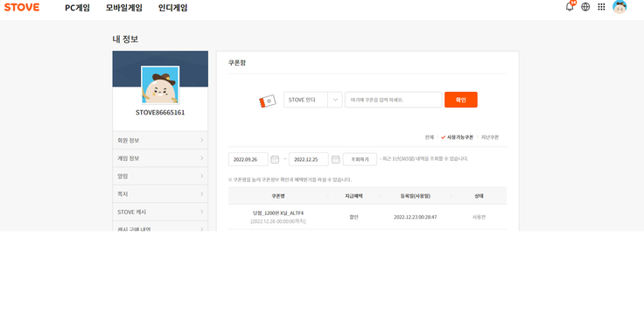The height and width of the screenshot is (328, 644).
Task: Open 알림 in the sidebar
Action: (160, 176)
